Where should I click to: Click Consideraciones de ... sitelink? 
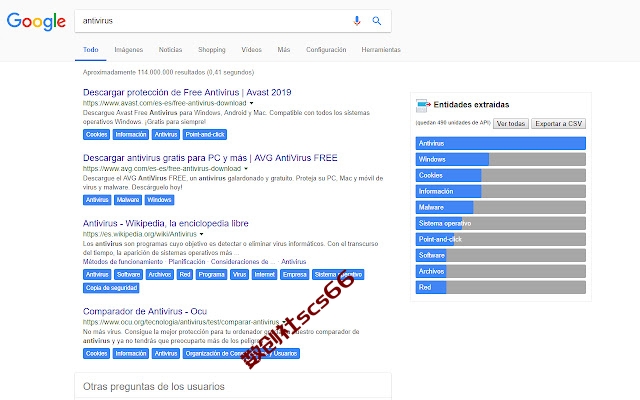(x=243, y=262)
